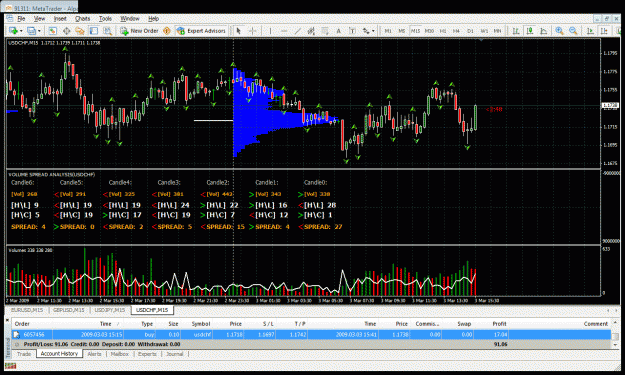Viewport: 625px width, 375px height.
Task: Zoom in on the chart
Action: click(559, 31)
